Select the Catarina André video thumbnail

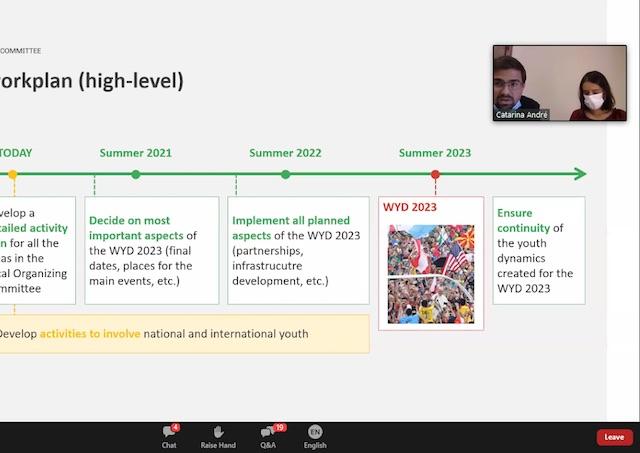[560, 83]
